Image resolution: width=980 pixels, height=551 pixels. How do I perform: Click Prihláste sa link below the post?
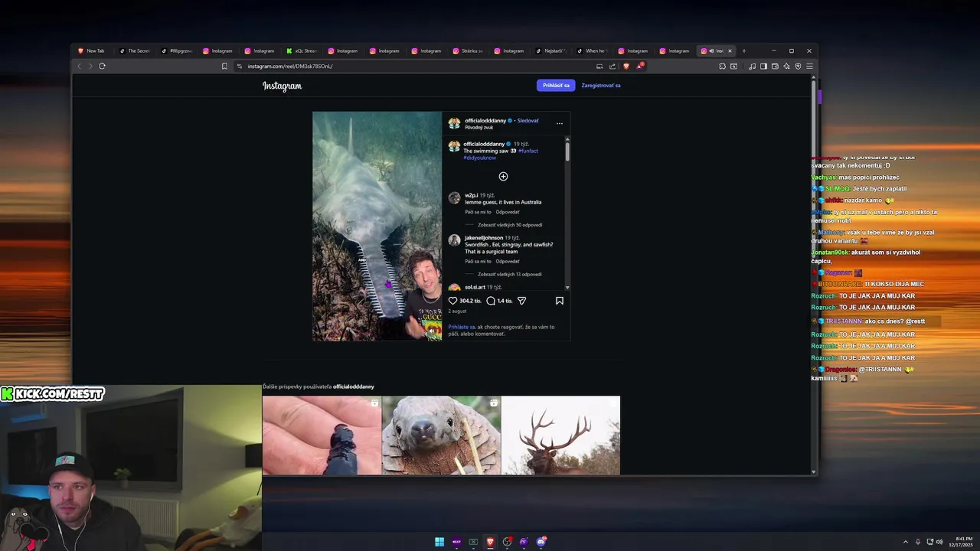point(462,327)
